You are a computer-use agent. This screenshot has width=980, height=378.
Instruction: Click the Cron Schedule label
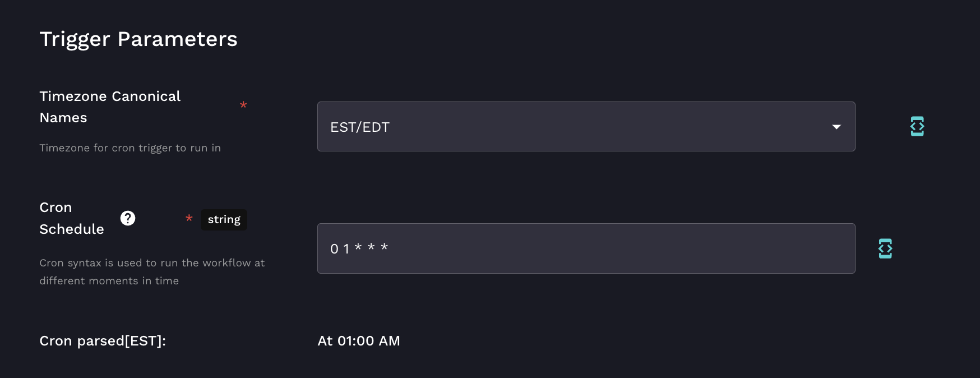(71, 218)
